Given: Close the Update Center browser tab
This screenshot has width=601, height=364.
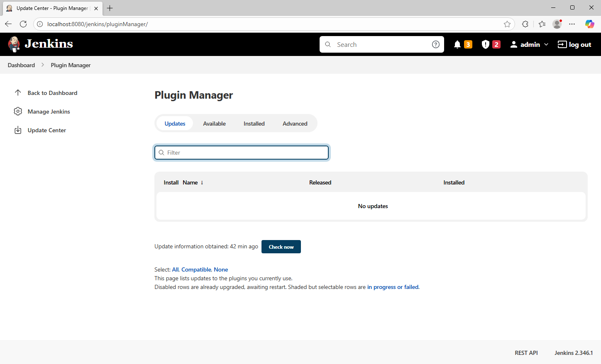Looking at the screenshot, I should pos(96,8).
